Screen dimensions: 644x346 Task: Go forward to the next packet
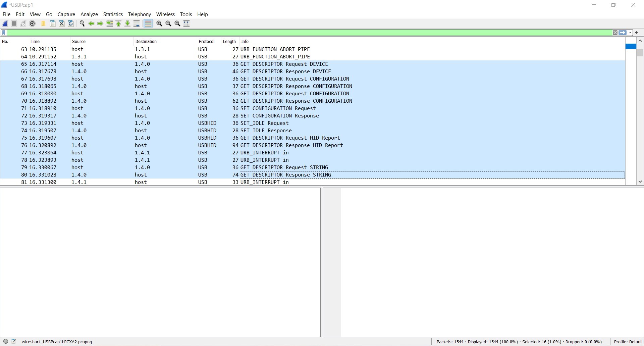pyautogui.click(x=100, y=23)
